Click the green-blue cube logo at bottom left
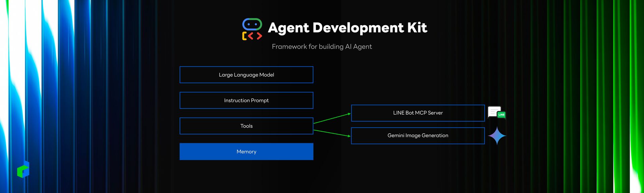Viewport: 644px width, 193px height. pyautogui.click(x=23, y=169)
